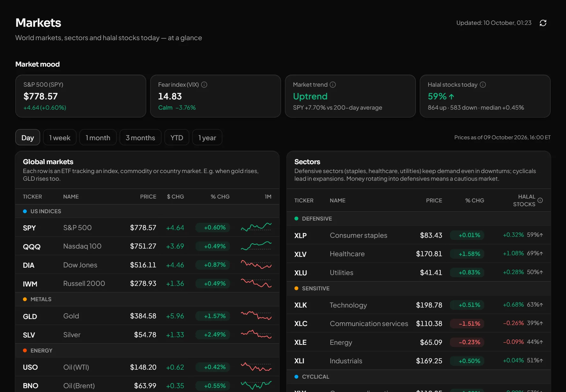Click the QQQ Nasdaq 100 row
Screen dimensions: 566x392
click(x=147, y=246)
